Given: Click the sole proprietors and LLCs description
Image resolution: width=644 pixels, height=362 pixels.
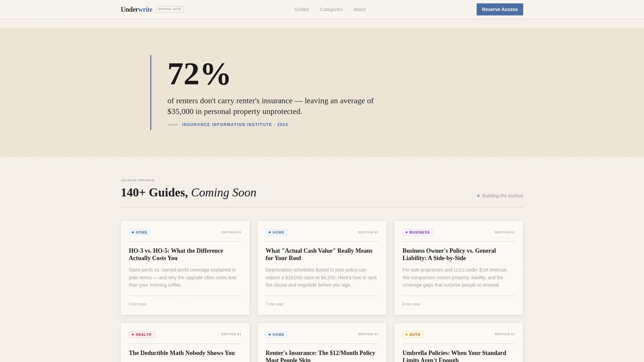Looking at the screenshot, I should pos(455,278).
